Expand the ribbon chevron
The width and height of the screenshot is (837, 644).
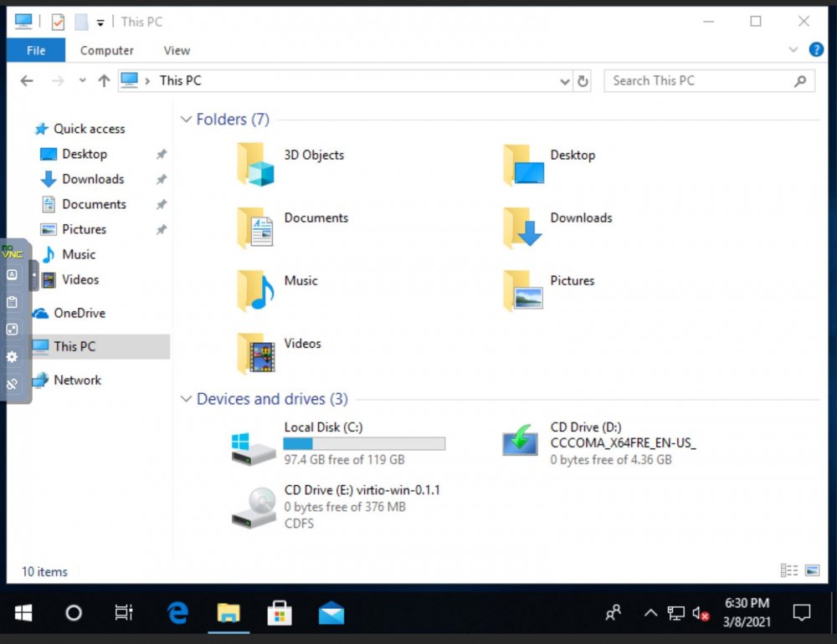(x=793, y=49)
